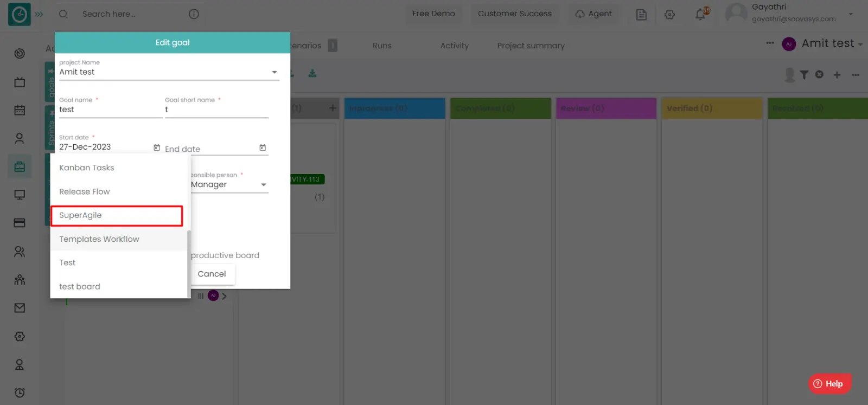Open more options dots in board toolbar
The width and height of the screenshot is (868, 405).
coord(856,75)
